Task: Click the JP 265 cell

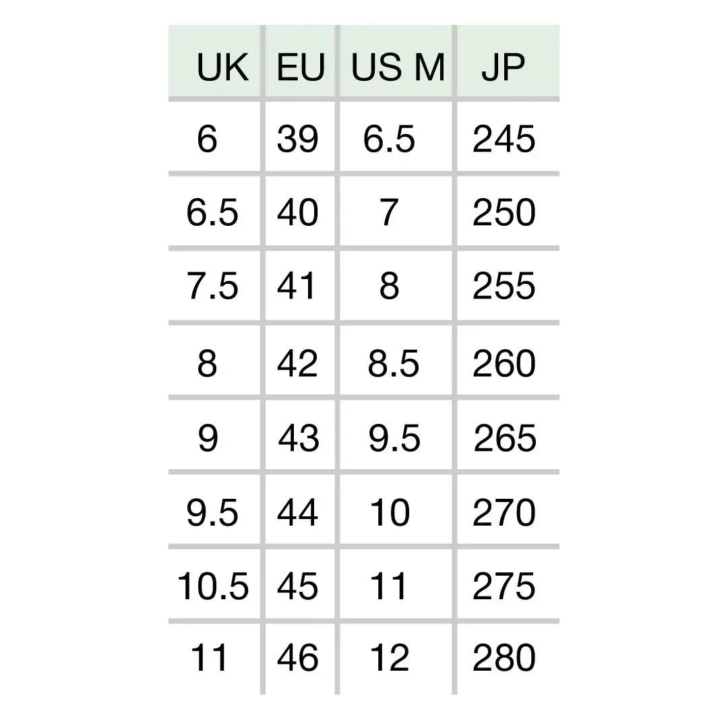Action: pos(505,439)
